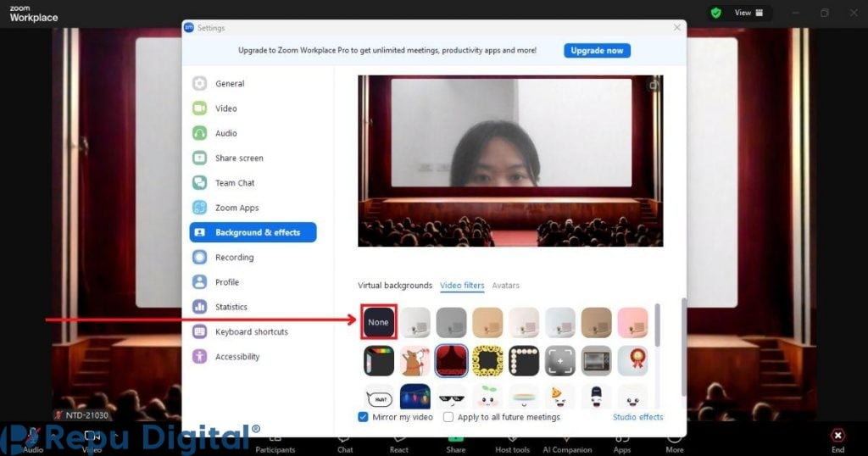Click the Upgrade now button
The width and height of the screenshot is (868, 456).
tap(597, 51)
